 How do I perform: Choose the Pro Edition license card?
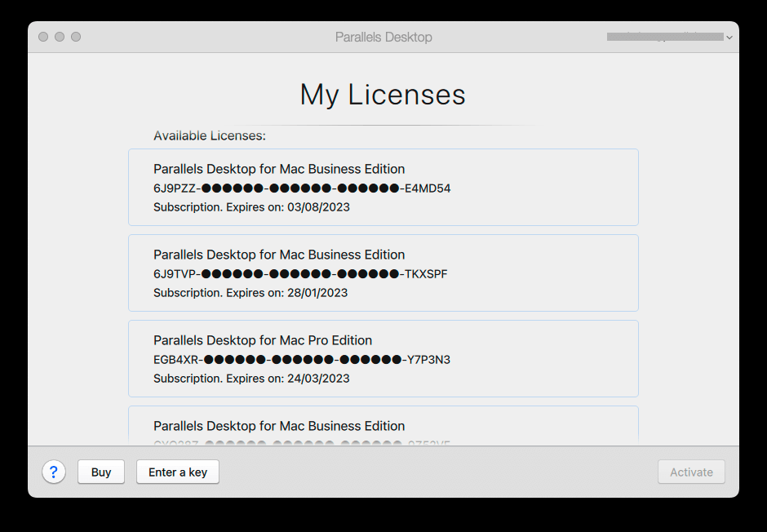[383, 358]
